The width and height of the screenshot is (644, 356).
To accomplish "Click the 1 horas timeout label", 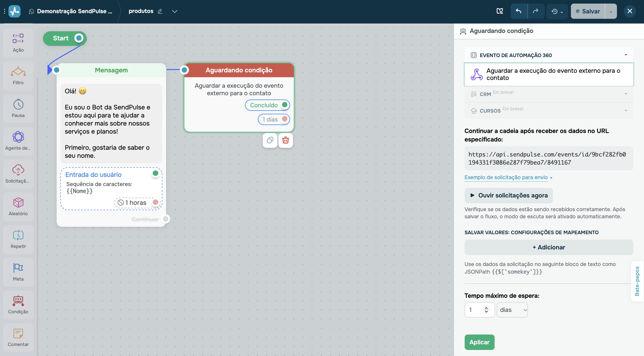I will click(x=136, y=203).
